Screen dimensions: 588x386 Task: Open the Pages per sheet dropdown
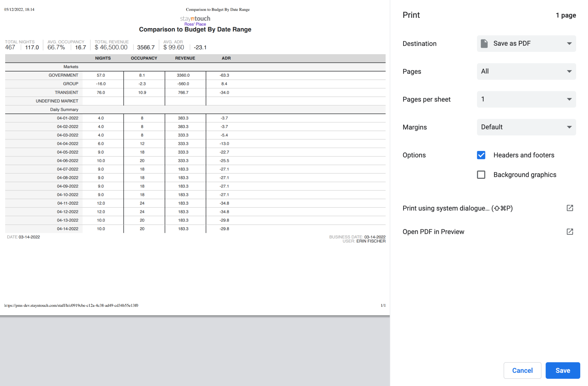click(x=526, y=99)
